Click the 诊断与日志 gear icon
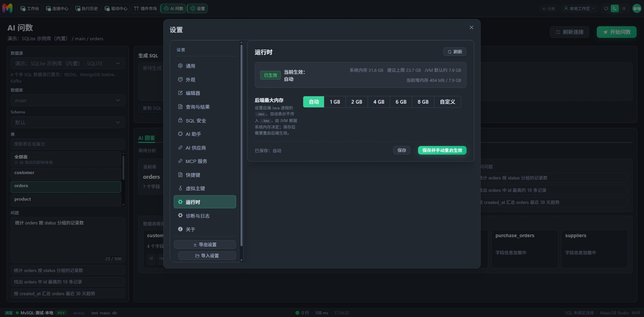Image resolution: width=644 pixels, height=317 pixels. (180, 215)
